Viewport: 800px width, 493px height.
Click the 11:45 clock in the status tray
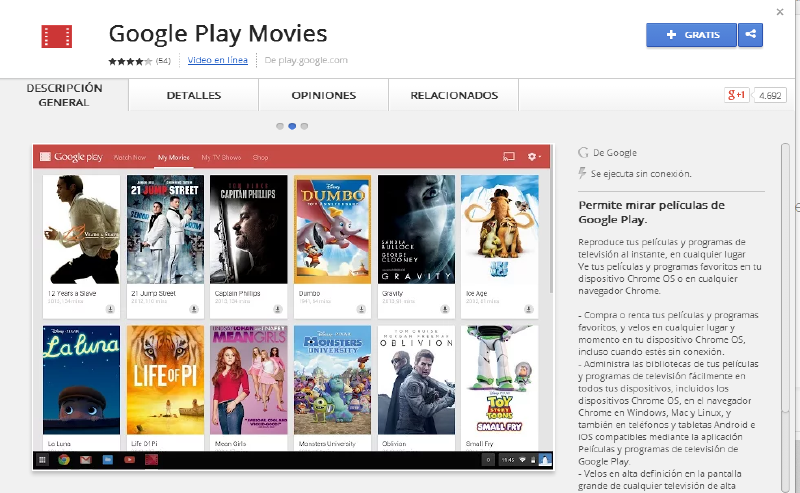tap(508, 460)
